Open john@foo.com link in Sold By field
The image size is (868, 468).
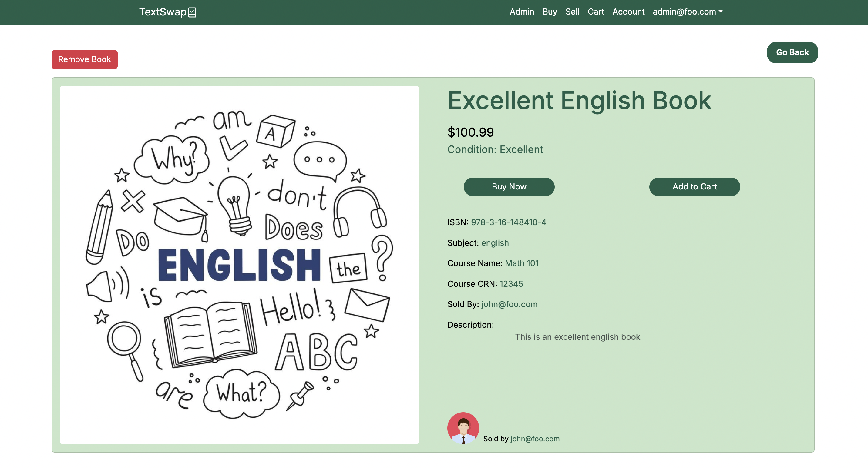tap(509, 304)
